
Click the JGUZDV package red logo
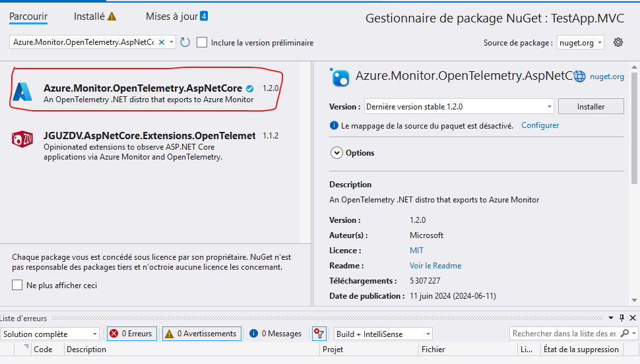click(x=22, y=139)
